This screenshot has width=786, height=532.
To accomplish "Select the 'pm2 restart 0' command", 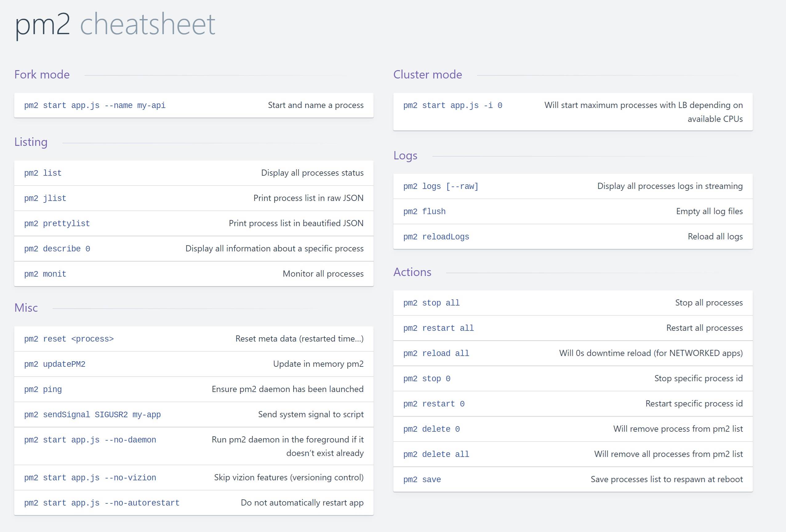I will 434,404.
